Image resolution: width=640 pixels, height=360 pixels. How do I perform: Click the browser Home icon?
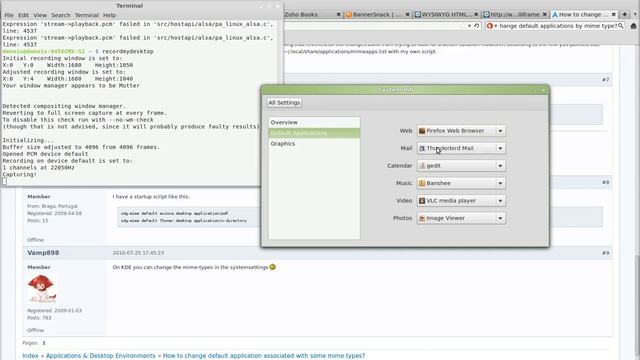tap(633, 26)
